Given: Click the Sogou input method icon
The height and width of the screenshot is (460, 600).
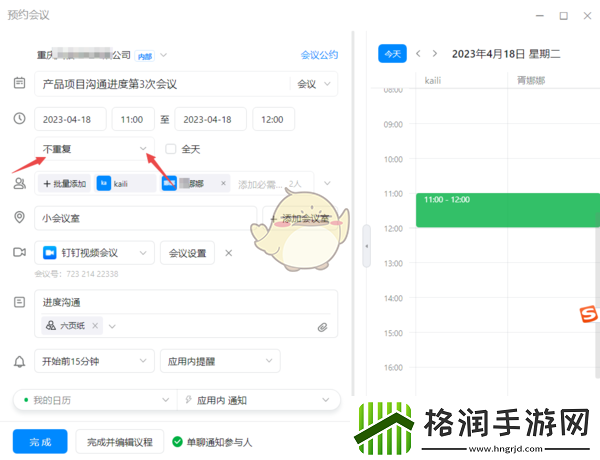Looking at the screenshot, I should tap(589, 314).
